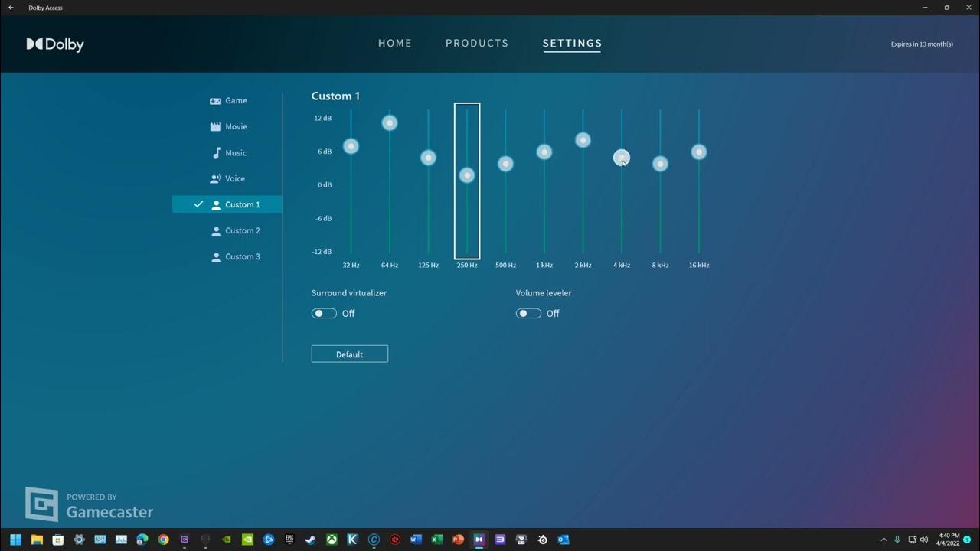Viewport: 980px width, 551px height.
Task: Select the Game preset icon
Action: coord(215,101)
